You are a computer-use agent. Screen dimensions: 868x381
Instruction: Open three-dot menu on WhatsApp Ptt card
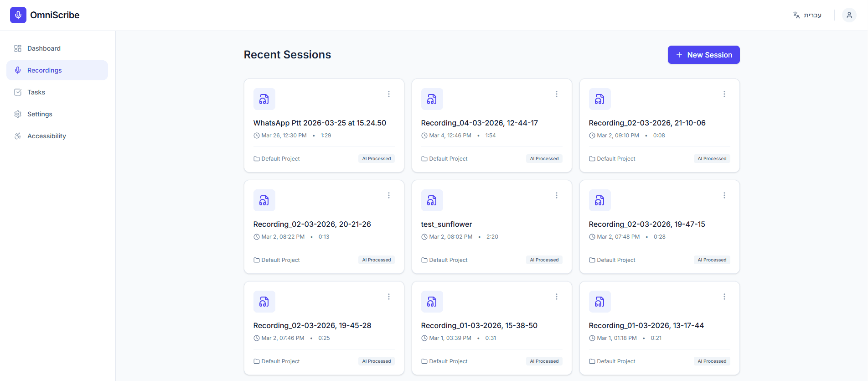tap(389, 94)
